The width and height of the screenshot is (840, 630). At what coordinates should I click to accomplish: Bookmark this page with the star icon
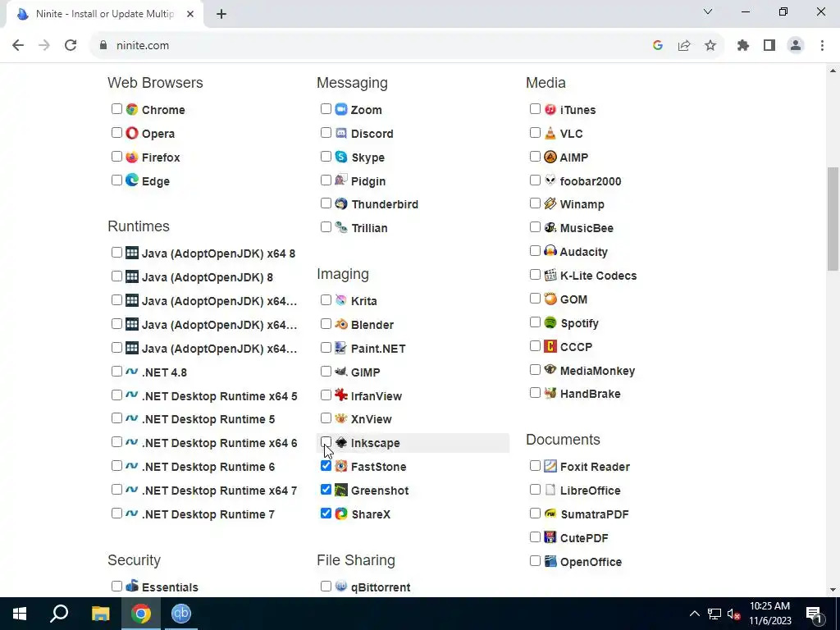[710, 46]
